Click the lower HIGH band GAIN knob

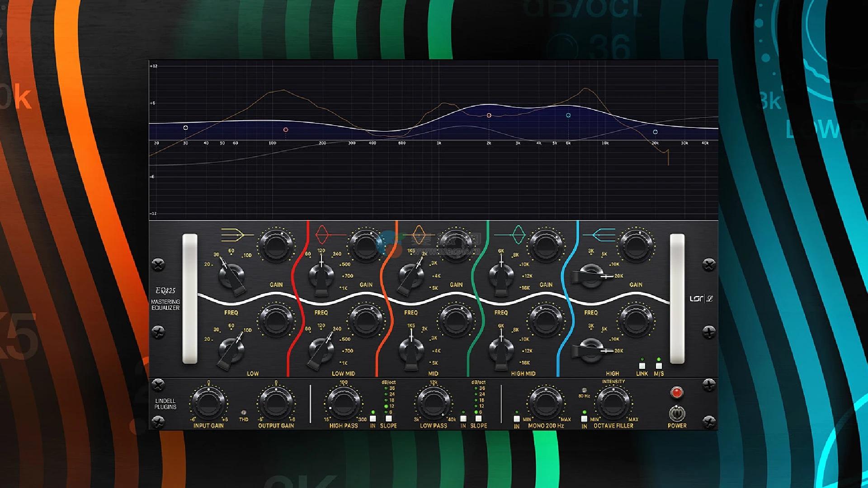[x=636, y=320]
